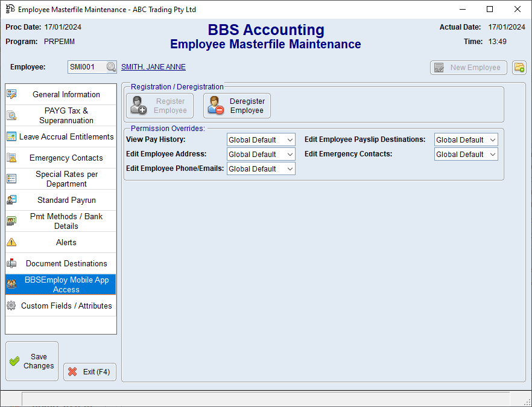
Task: Open the General Information section
Action: 66,94
